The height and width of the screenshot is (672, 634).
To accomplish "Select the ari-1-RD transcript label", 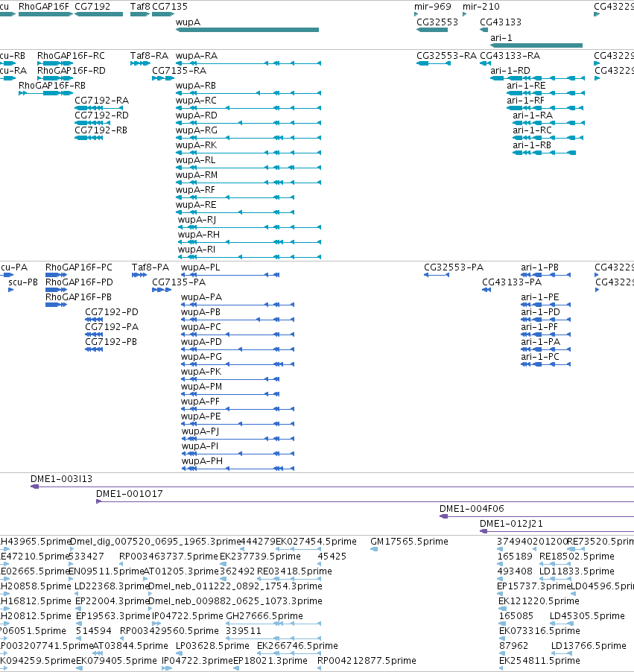I will coord(510,70).
